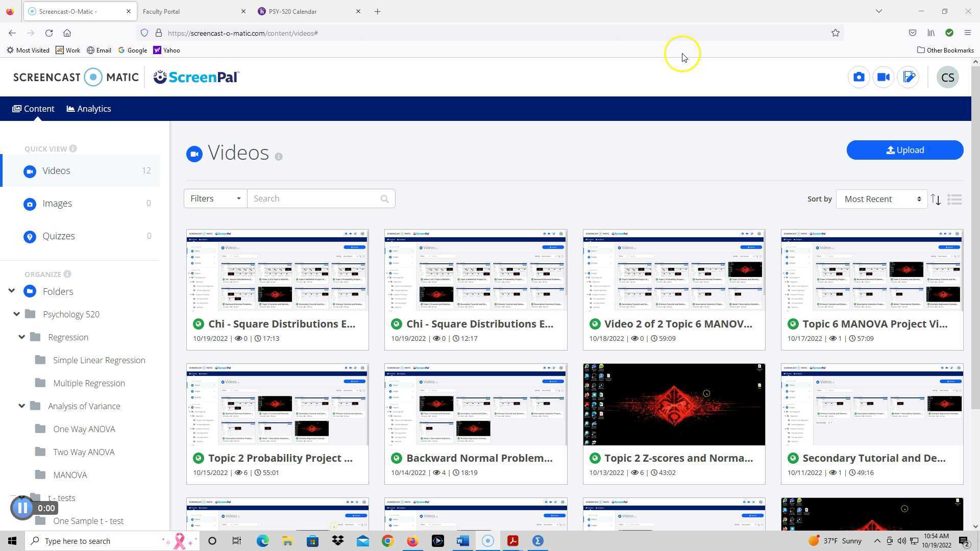The width and height of the screenshot is (980, 551).
Task: Open Video 2 of 2 Topic 6 MANOVA thumbnail
Action: (x=674, y=270)
